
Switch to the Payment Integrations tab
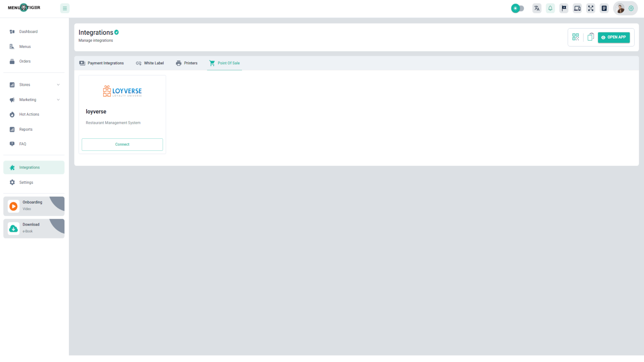106,63
